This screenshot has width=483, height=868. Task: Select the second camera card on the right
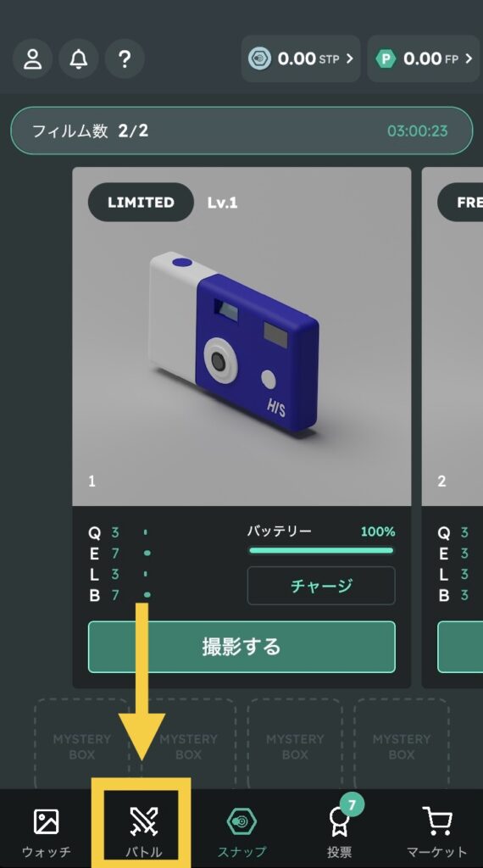(452, 427)
